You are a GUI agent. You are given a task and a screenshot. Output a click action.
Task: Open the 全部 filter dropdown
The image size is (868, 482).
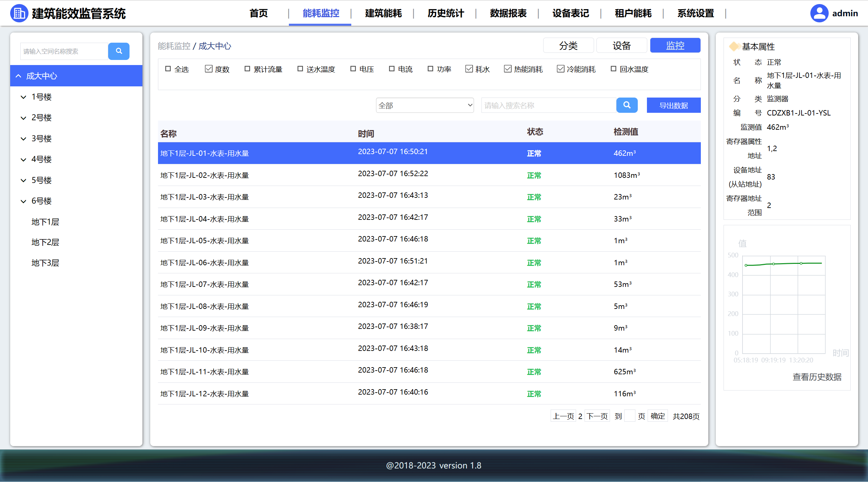coord(425,105)
